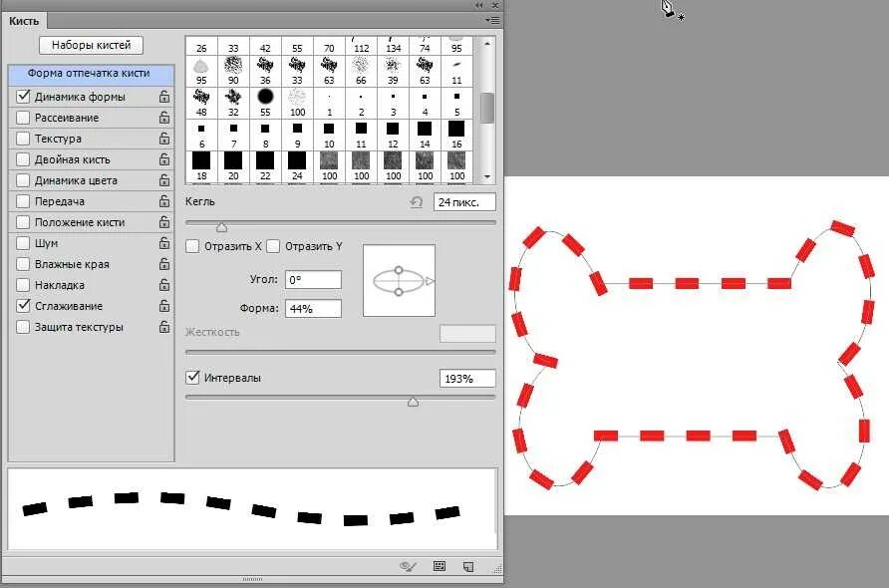The image size is (889, 588).
Task: Open the Brush panel flyout menu icon
Action: (x=492, y=20)
